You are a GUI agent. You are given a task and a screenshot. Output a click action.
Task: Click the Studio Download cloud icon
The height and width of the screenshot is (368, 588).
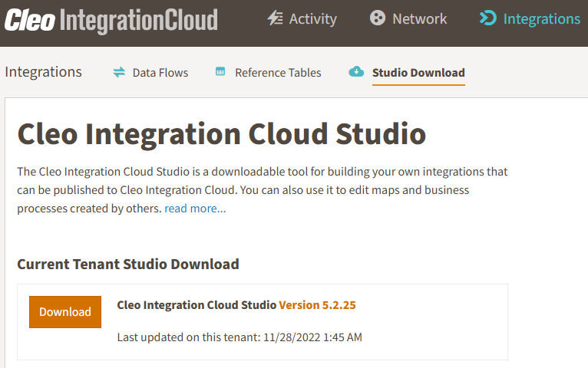356,71
